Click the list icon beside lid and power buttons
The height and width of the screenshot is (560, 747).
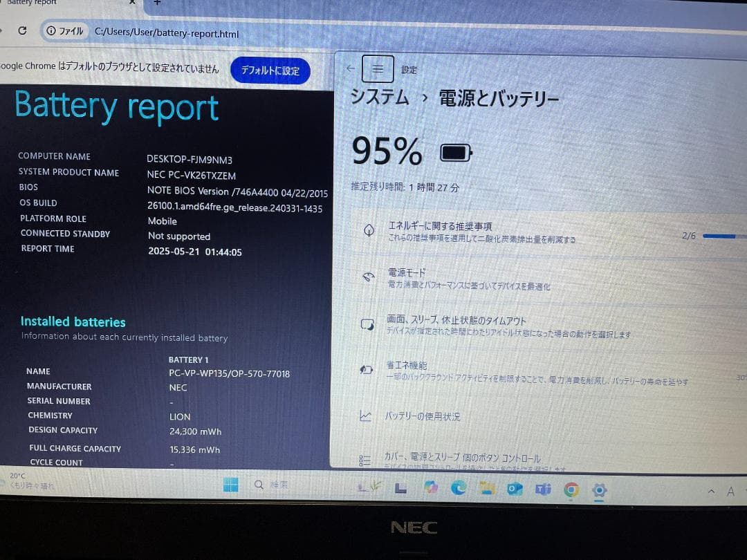pos(365,460)
